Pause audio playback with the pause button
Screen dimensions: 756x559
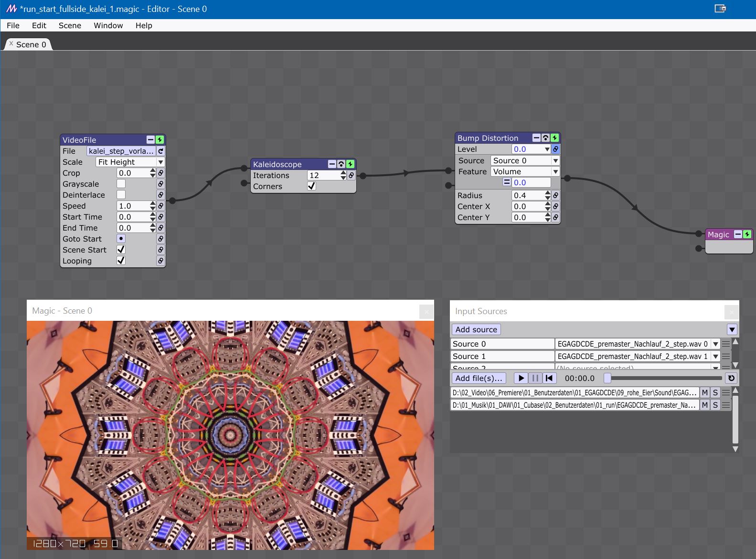point(535,378)
